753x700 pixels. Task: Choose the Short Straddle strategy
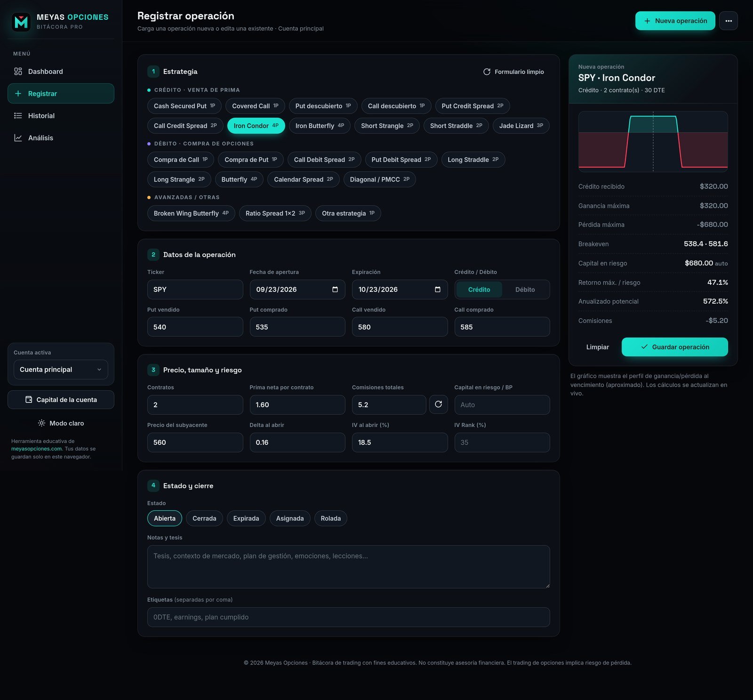(x=456, y=126)
